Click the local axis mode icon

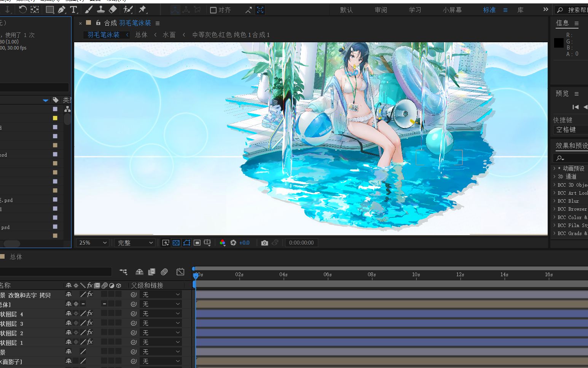[x=175, y=10]
